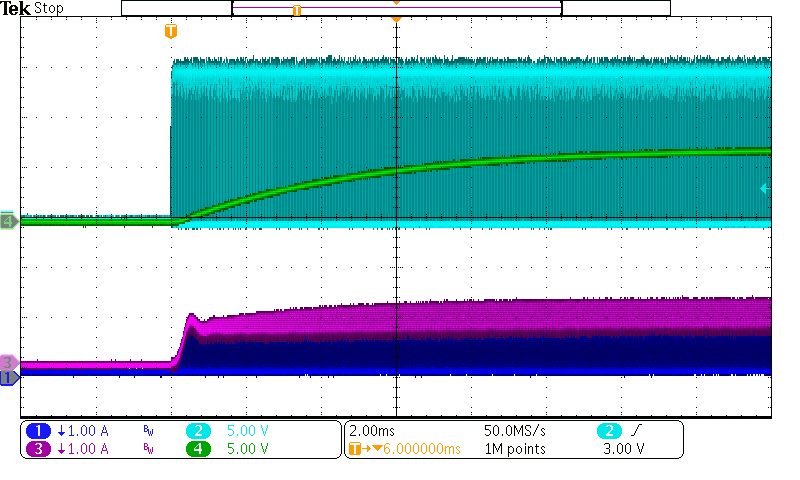The image size is (800, 480).
Task: Select the channel 4 green badge
Action: [x=198, y=449]
